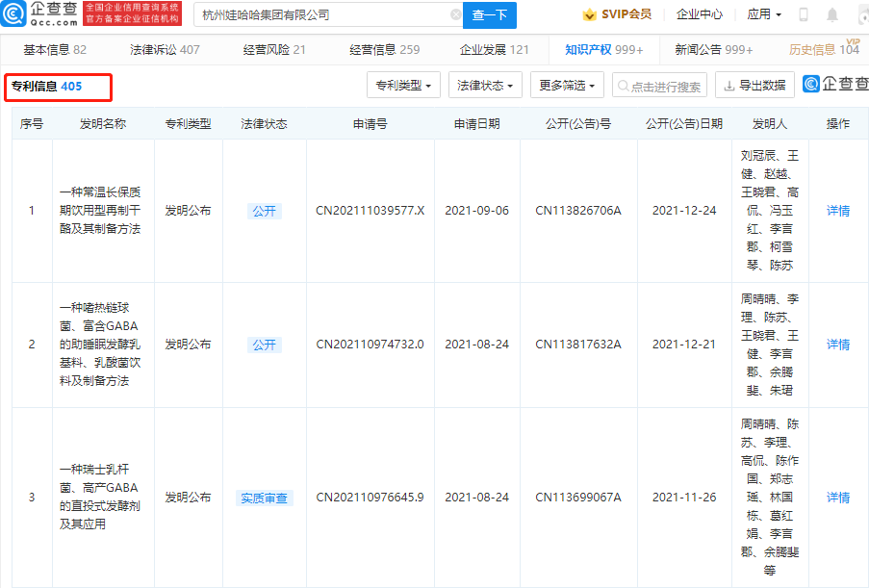The image size is (869, 588).
Task: Open 企业中心 link
Action: [x=700, y=14]
